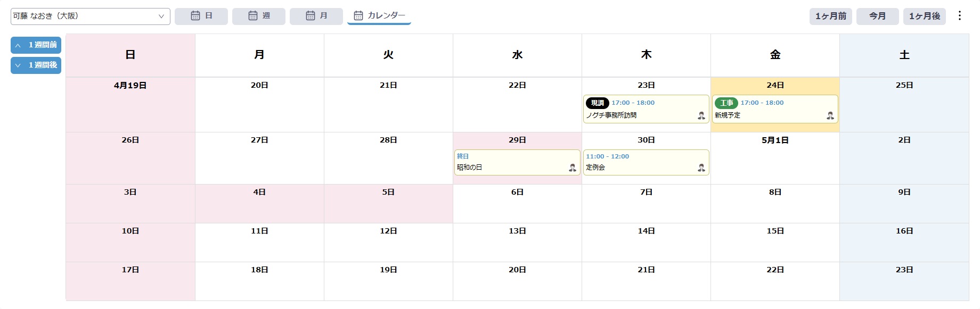Switch to the 週 (week) view tab
The image size is (980, 309).
click(259, 16)
